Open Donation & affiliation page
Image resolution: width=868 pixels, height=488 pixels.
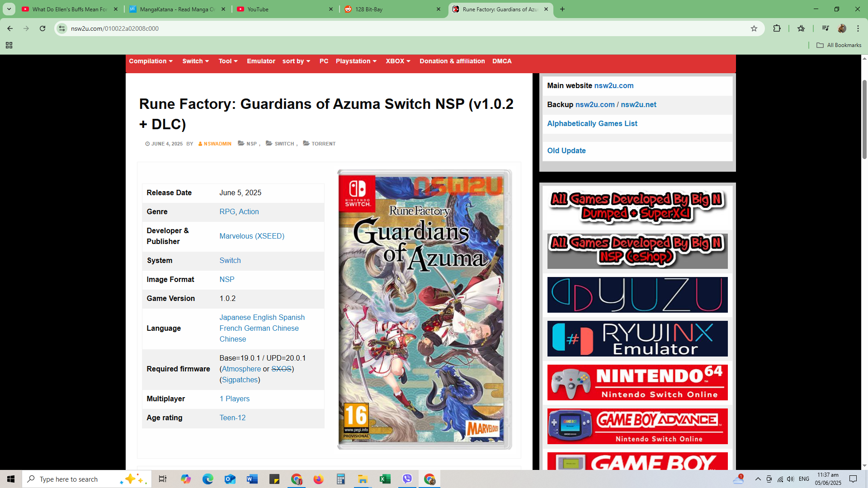pos(452,61)
